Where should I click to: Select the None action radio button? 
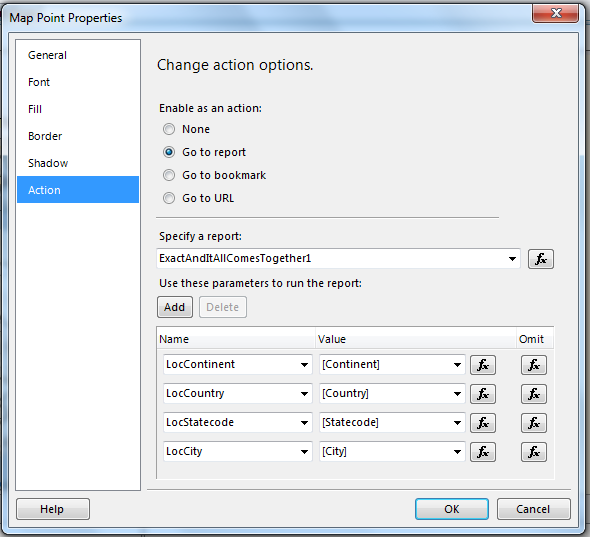point(169,129)
